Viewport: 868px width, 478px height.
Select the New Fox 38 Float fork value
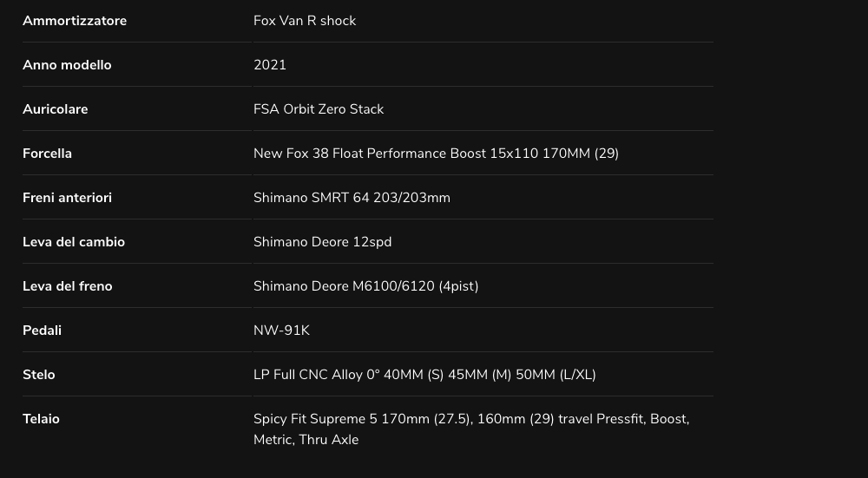(x=436, y=154)
